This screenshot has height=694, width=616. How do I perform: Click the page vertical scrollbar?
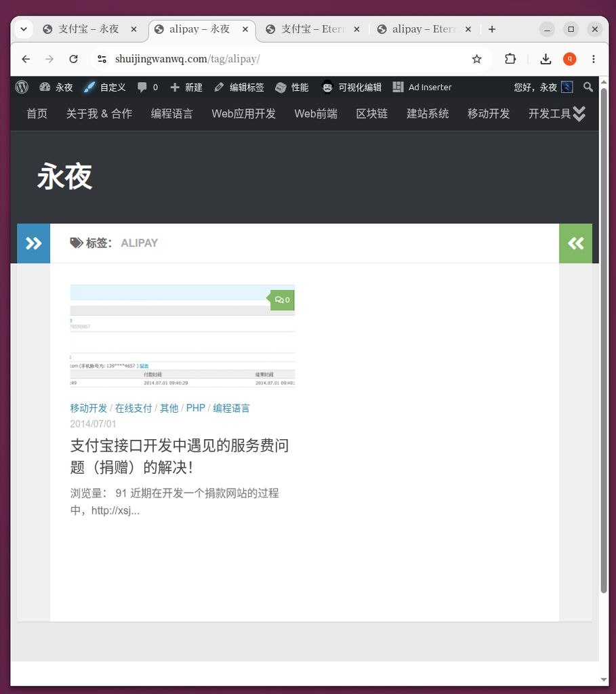pos(604,340)
